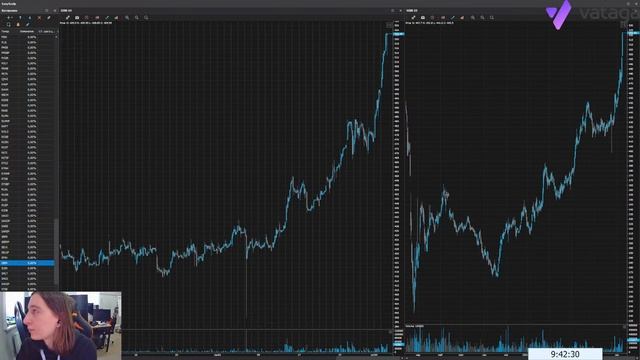Click the highlighted current price label on left chart axis
The width and height of the screenshot is (640, 360).
point(399,34)
